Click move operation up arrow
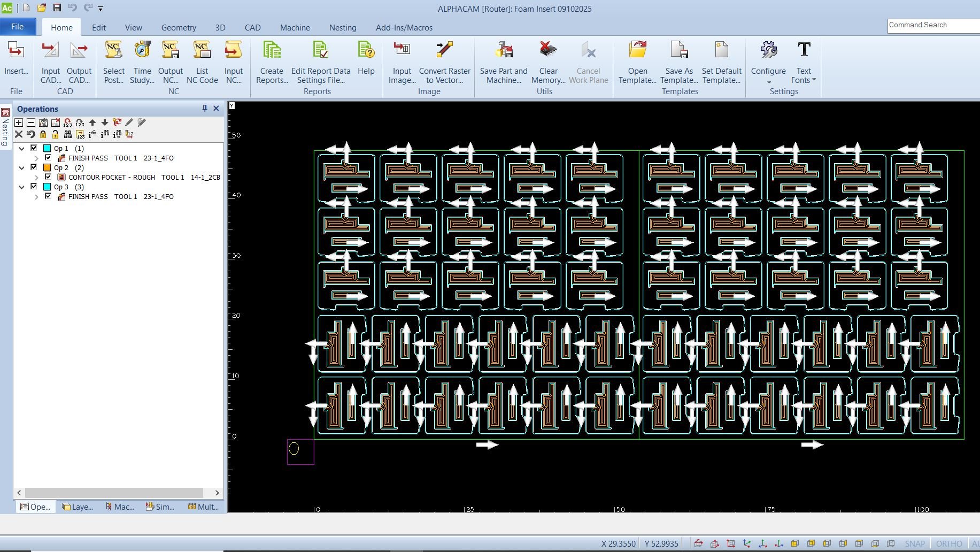Screen dimensions: 980x552 (92, 122)
